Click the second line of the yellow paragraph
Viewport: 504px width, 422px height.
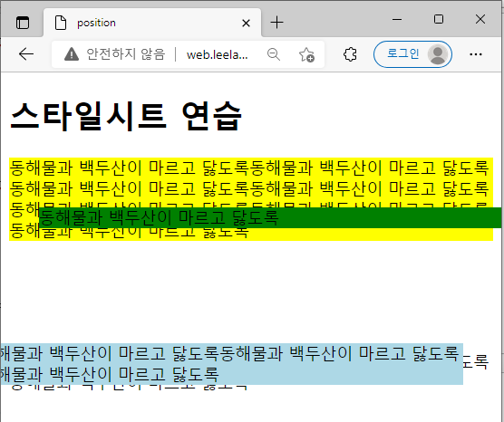click(x=249, y=188)
